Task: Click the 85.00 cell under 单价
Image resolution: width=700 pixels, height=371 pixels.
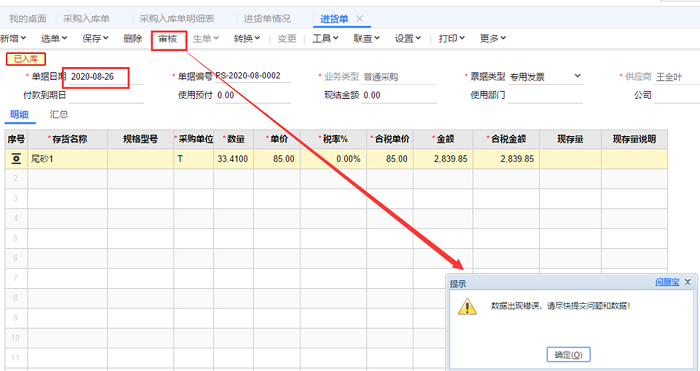Action: click(x=277, y=159)
